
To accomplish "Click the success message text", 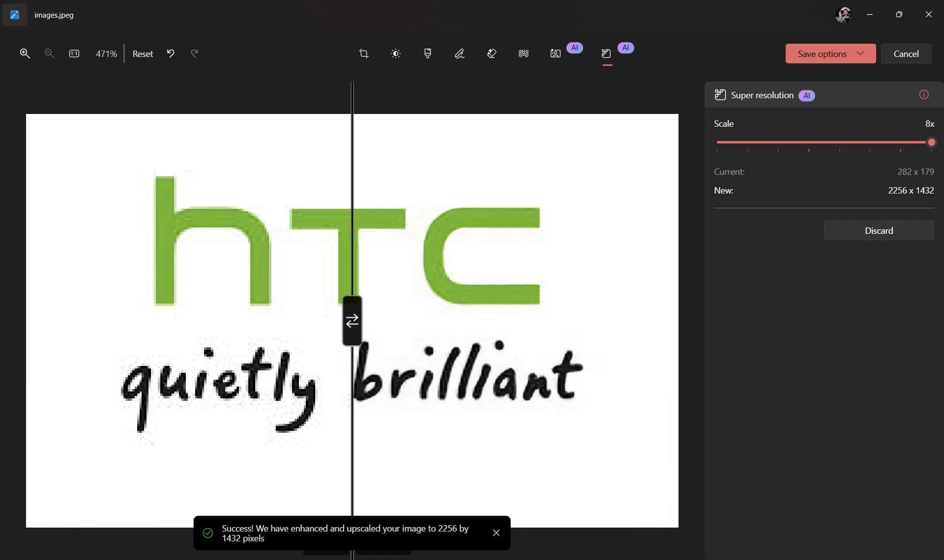I will 345,533.
